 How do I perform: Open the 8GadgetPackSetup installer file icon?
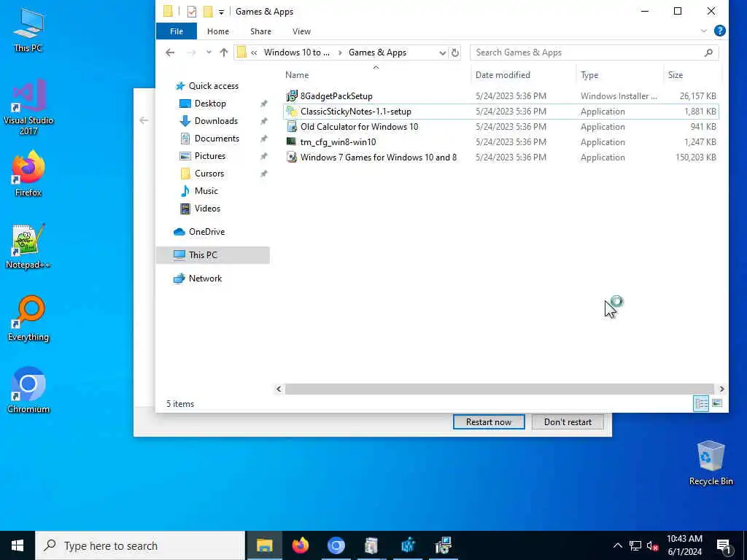point(292,96)
